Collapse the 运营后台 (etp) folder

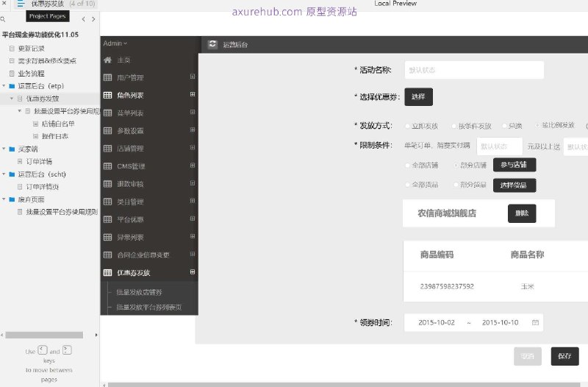click(4, 86)
